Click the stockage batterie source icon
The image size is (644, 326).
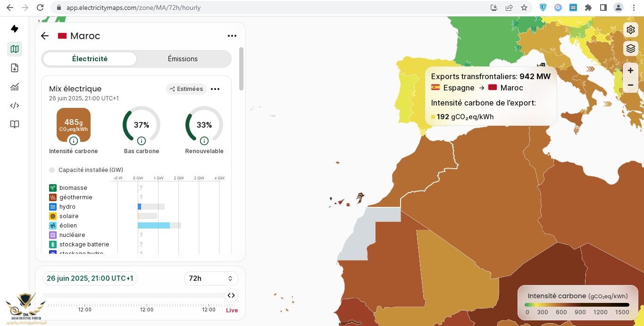point(53,244)
